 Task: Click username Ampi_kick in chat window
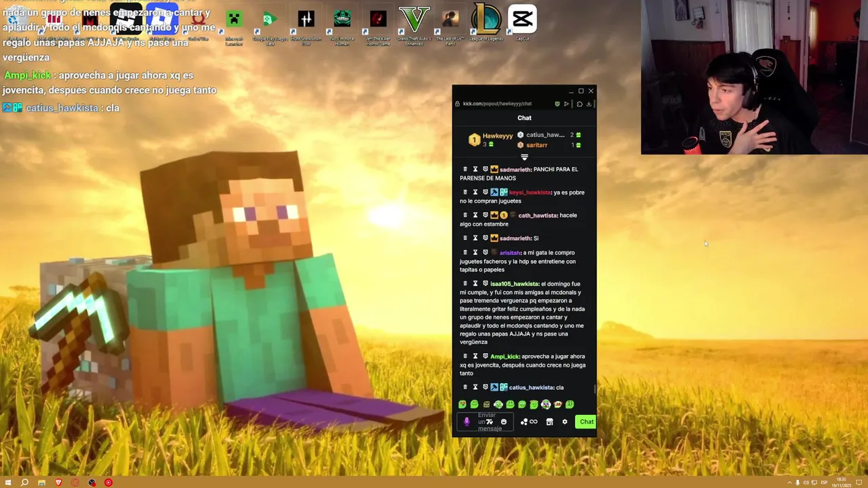click(505, 357)
